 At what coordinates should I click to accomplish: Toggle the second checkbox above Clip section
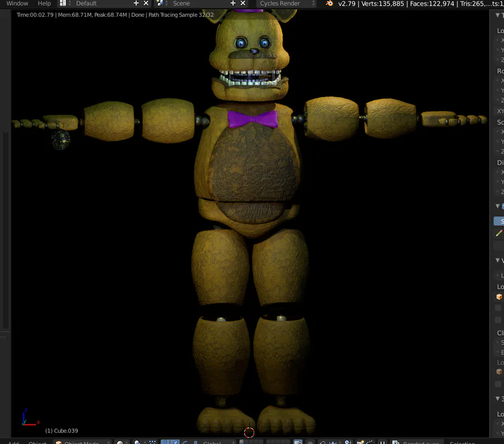click(x=498, y=320)
